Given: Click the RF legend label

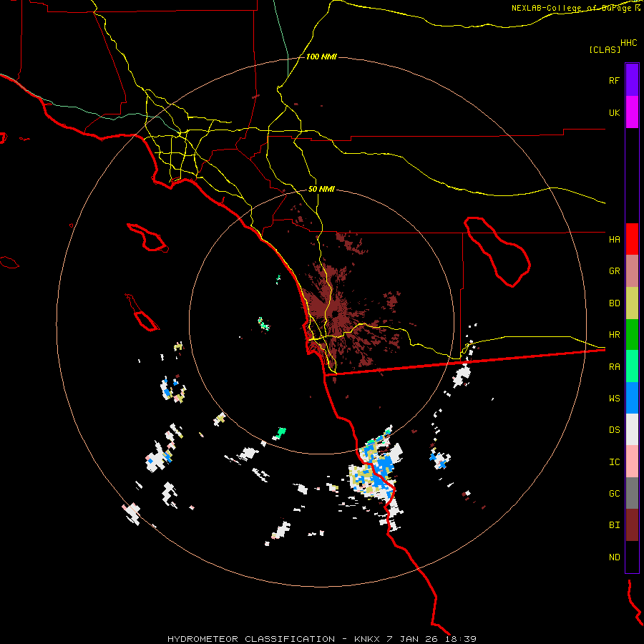Looking at the screenshot, I should point(614,81).
